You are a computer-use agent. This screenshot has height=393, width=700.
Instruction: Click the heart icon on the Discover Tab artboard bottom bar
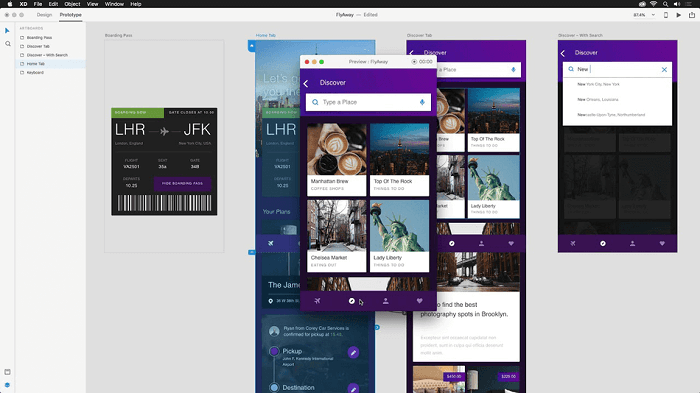tap(511, 243)
